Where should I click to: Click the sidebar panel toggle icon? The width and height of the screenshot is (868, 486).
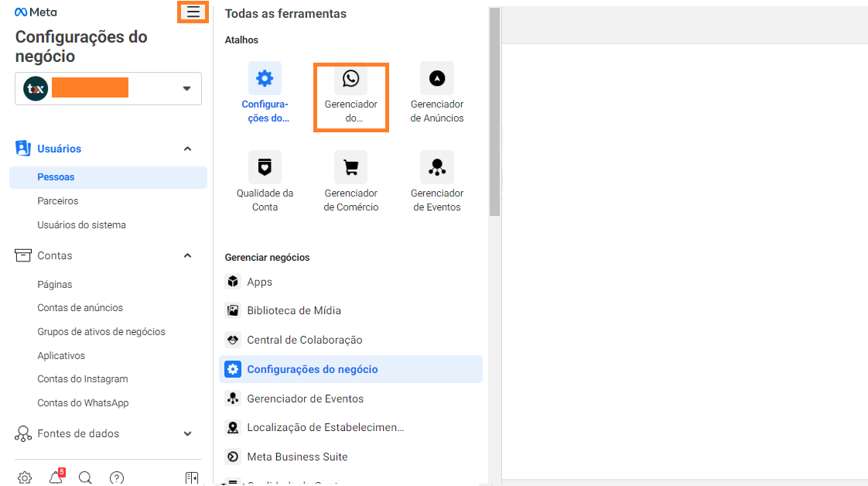coord(192,477)
